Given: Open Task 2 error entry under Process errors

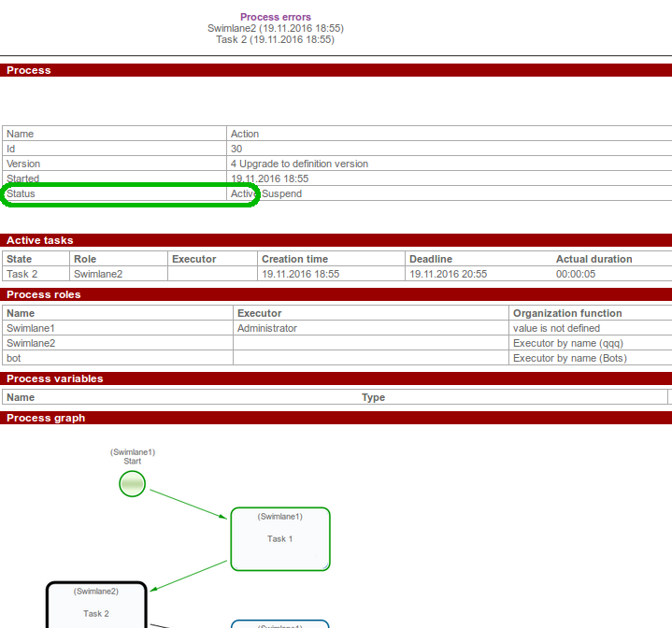Looking at the screenshot, I should click(276, 39).
